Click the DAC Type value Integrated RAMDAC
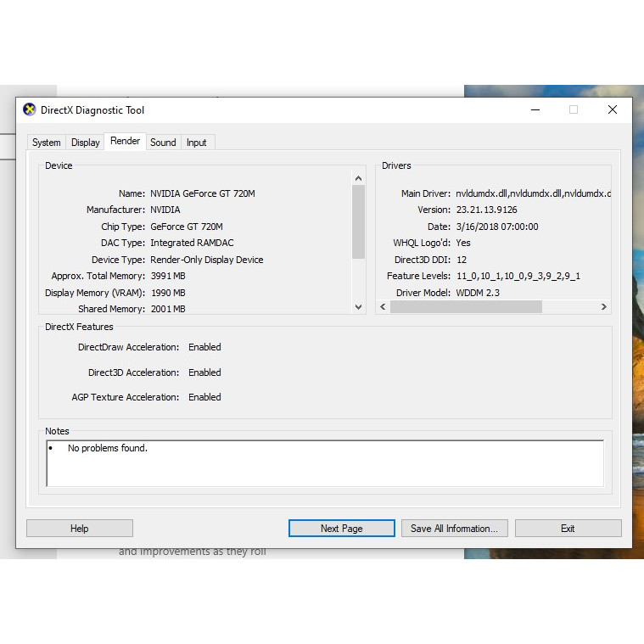The width and height of the screenshot is (644, 644). tap(192, 243)
